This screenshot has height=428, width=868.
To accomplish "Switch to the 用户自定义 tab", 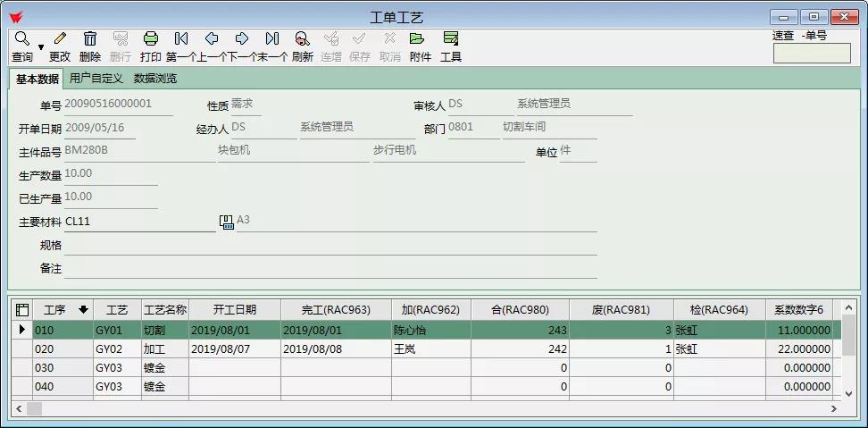I will pyautogui.click(x=96, y=79).
